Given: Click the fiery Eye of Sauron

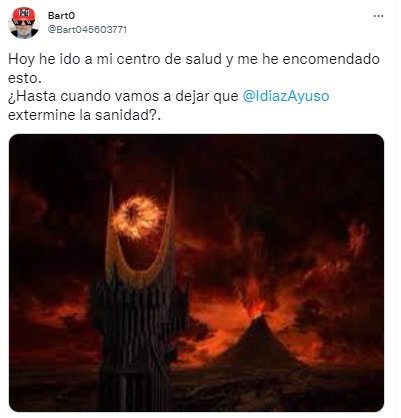Looking at the screenshot, I should (137, 218).
